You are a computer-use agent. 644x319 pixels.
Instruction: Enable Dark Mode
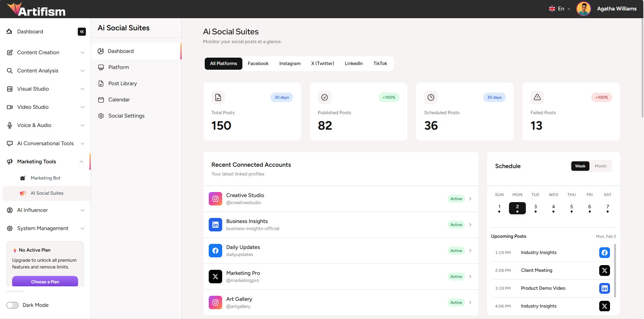click(12, 305)
